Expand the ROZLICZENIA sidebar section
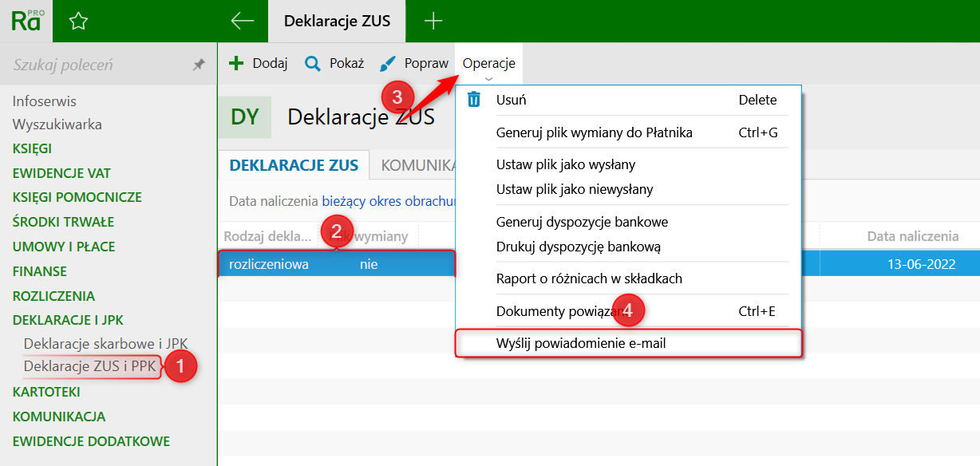Viewport: 980px width, 466px height. 53,296
